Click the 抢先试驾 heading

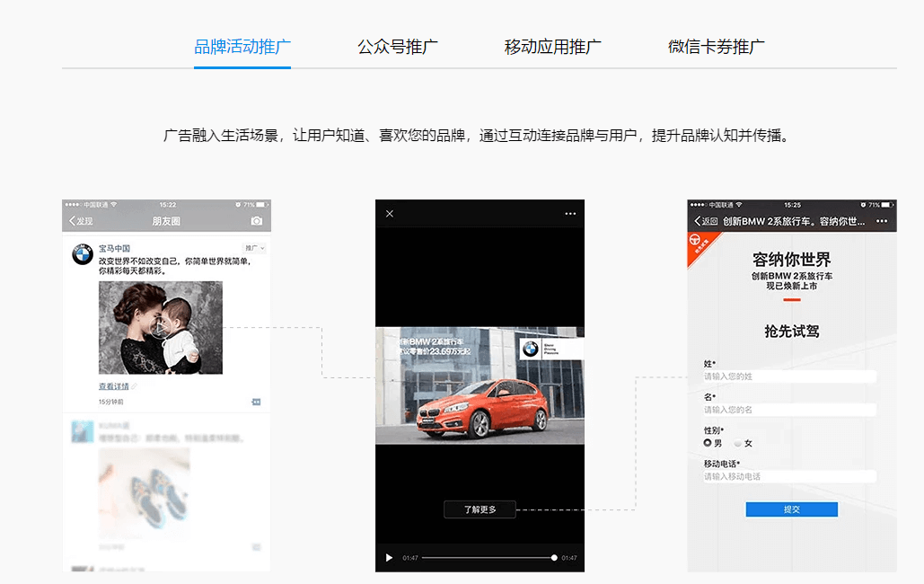pyautogui.click(x=791, y=332)
